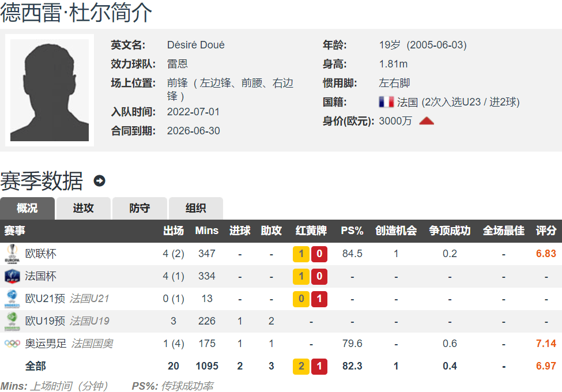Click the player's silhouette photo
The height and width of the screenshot is (392, 562).
50,90
